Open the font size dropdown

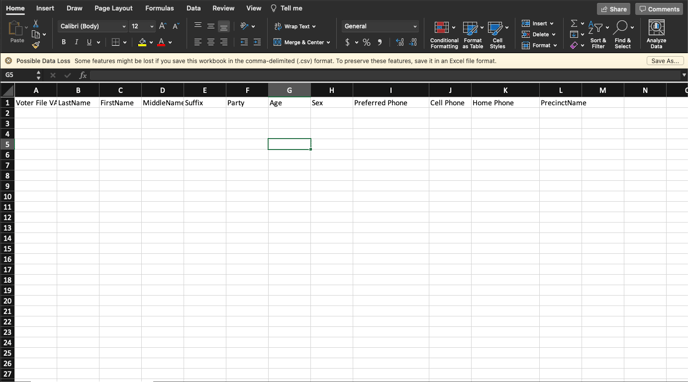(152, 26)
